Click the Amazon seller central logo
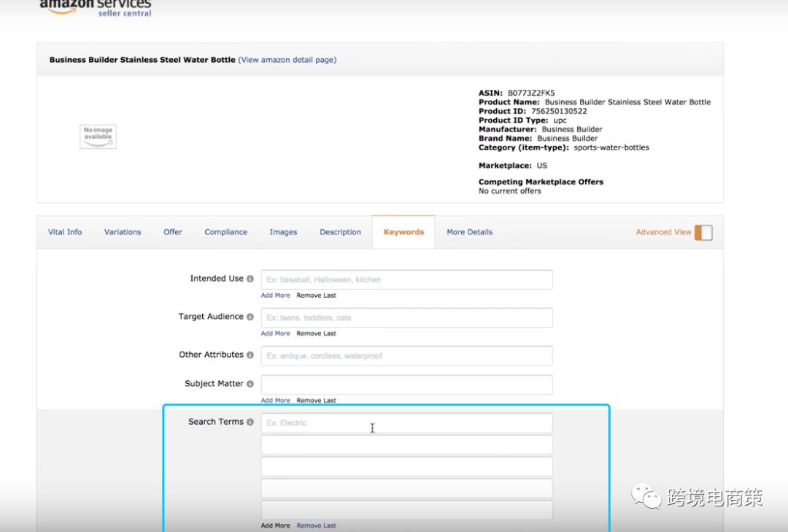 pos(96,8)
